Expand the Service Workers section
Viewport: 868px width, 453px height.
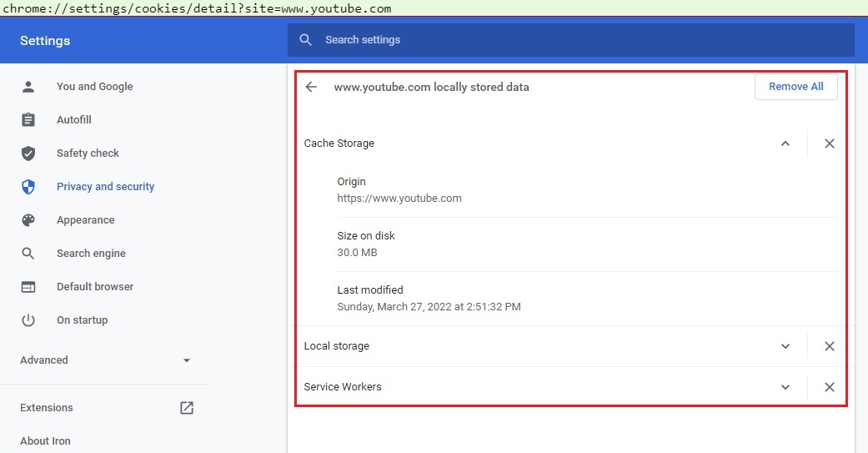[785, 387]
